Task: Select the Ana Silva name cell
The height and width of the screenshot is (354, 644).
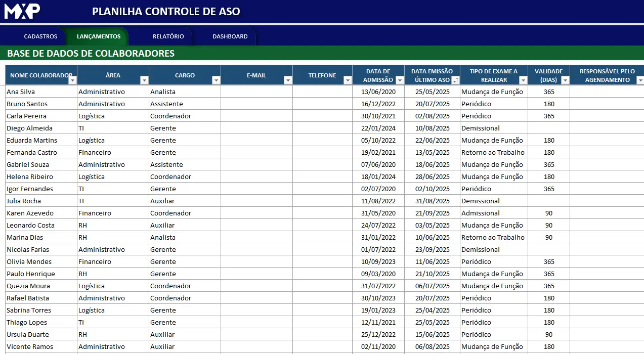Action: [x=41, y=92]
